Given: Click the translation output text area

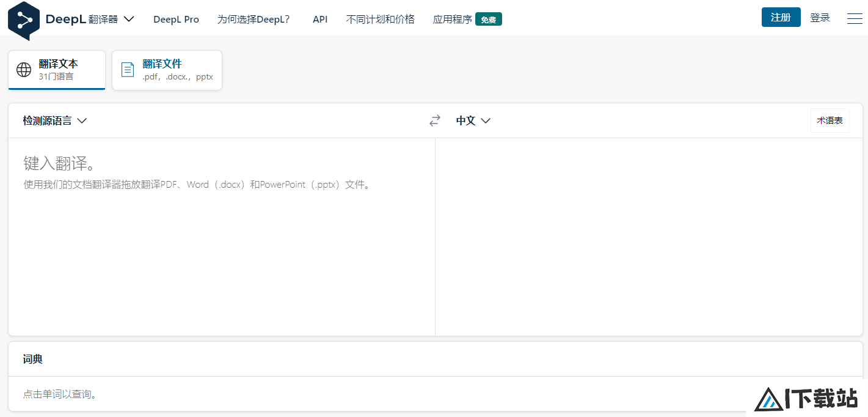Looking at the screenshot, I should point(649,237).
